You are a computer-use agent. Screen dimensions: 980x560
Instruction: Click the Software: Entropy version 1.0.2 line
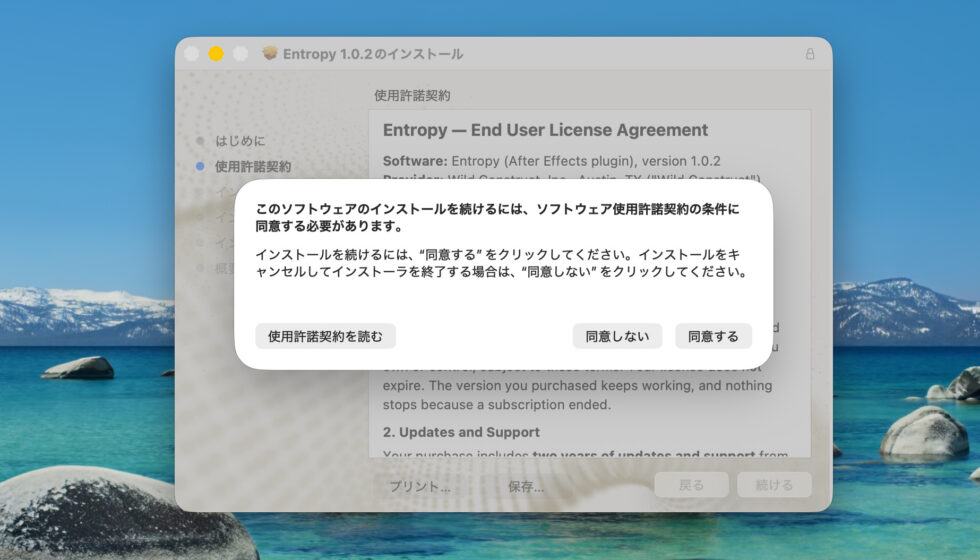551,161
